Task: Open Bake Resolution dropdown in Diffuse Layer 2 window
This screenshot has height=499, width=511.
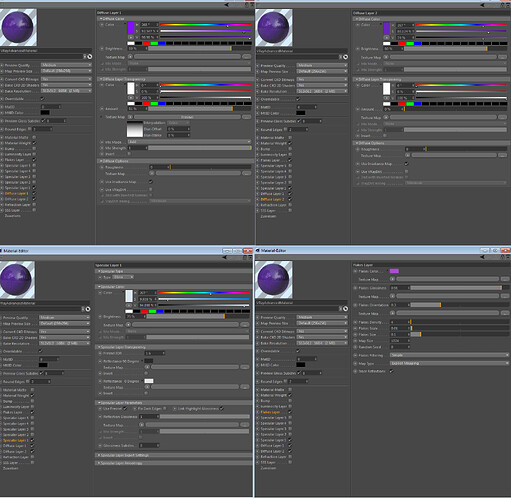Action: click(322, 91)
